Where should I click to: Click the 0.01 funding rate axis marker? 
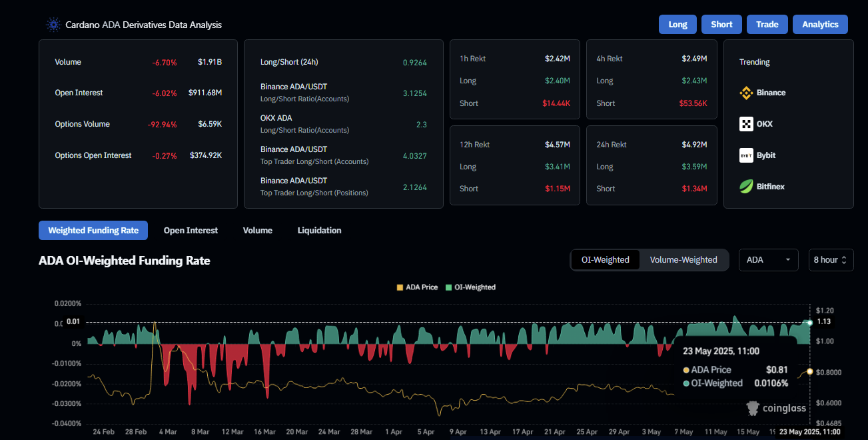click(74, 323)
